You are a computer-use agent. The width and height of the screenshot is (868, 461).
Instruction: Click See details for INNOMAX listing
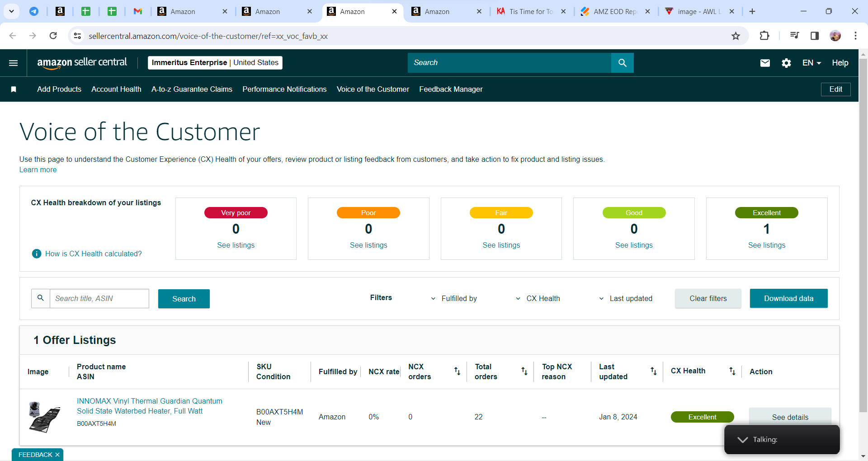tap(790, 417)
